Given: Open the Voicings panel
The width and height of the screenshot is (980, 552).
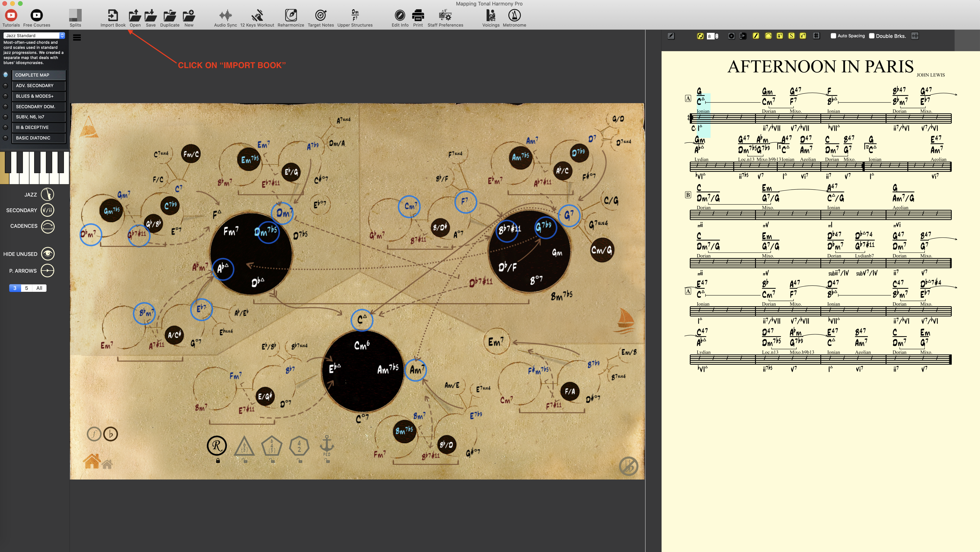Looking at the screenshot, I should [x=491, y=16].
